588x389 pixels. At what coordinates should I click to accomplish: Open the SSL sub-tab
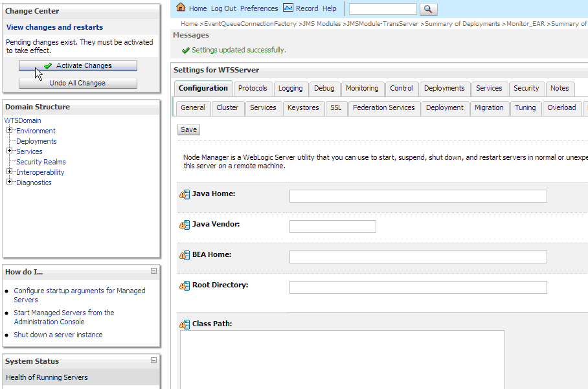point(336,108)
